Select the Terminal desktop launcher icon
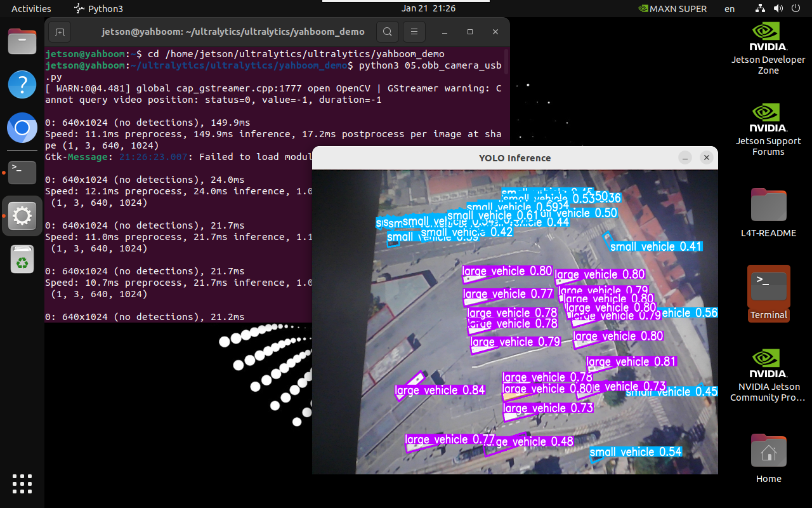 click(x=768, y=293)
